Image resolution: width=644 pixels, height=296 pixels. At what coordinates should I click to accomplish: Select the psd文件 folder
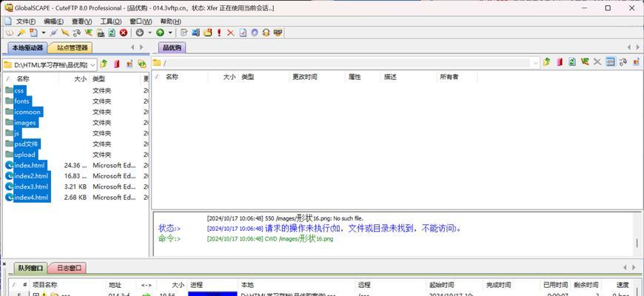click(27, 144)
